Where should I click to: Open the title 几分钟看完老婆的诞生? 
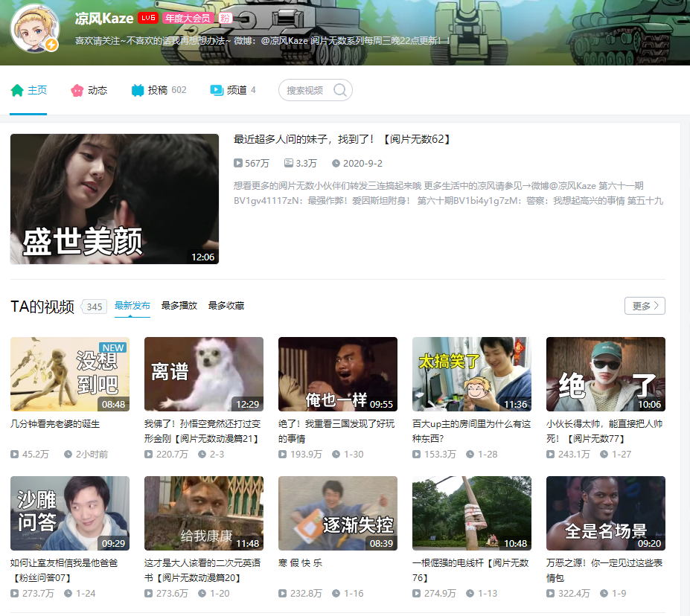click(x=55, y=424)
